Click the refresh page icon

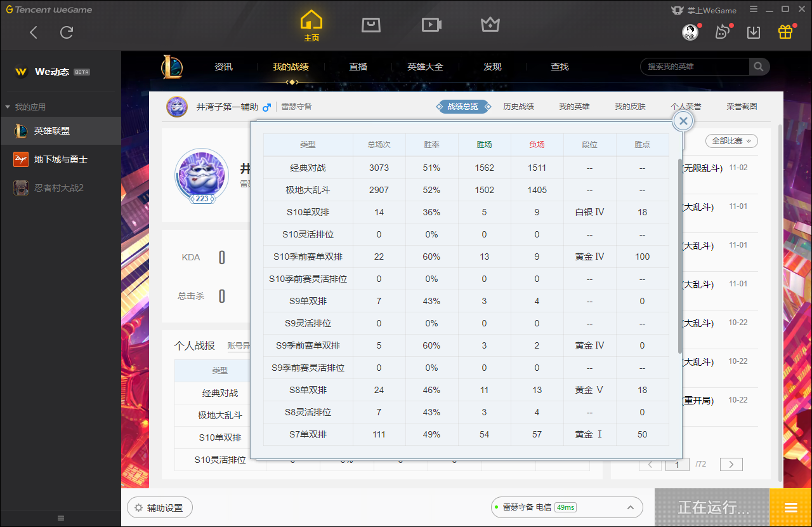(66, 32)
